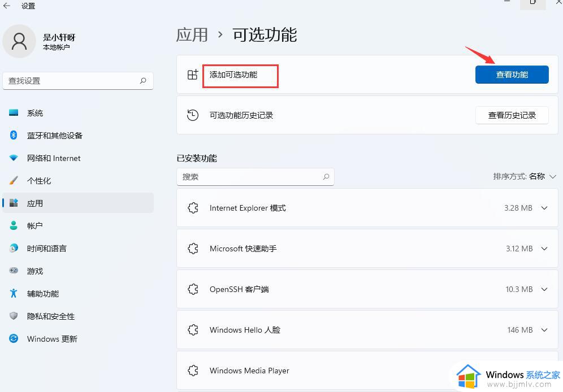Click the 本地帐户 account type text
Image resolution: width=563 pixels, height=392 pixels.
point(56,47)
